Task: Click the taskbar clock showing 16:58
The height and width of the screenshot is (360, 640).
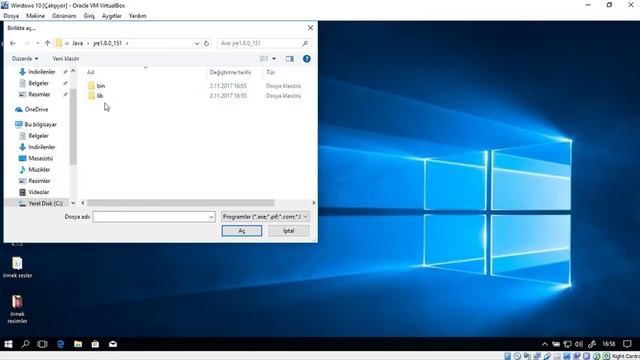Action: [609, 344]
